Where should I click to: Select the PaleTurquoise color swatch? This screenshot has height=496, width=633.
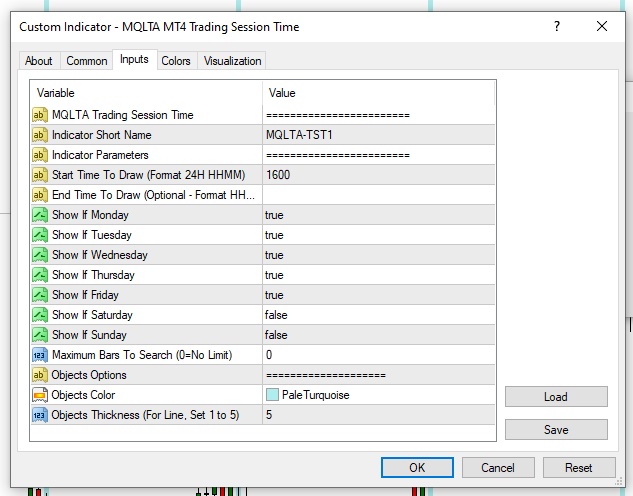[x=273, y=395]
